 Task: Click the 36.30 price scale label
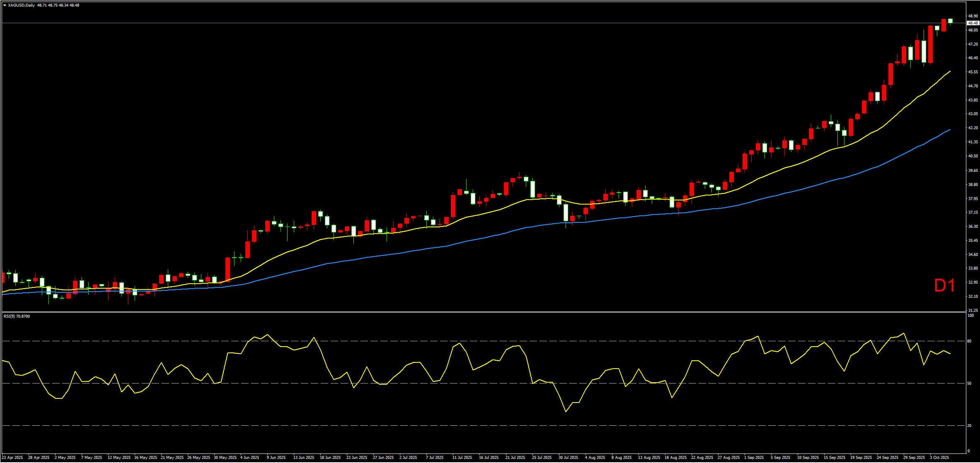973,227
